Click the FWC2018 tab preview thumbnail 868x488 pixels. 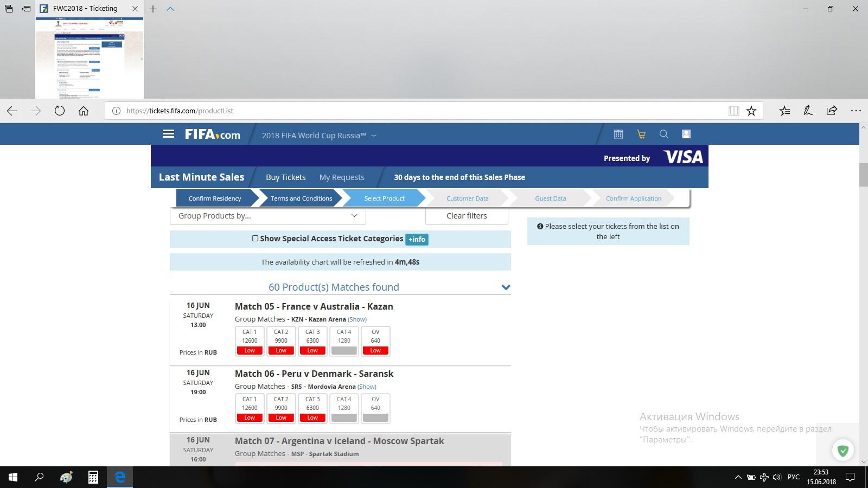pyautogui.click(x=90, y=57)
